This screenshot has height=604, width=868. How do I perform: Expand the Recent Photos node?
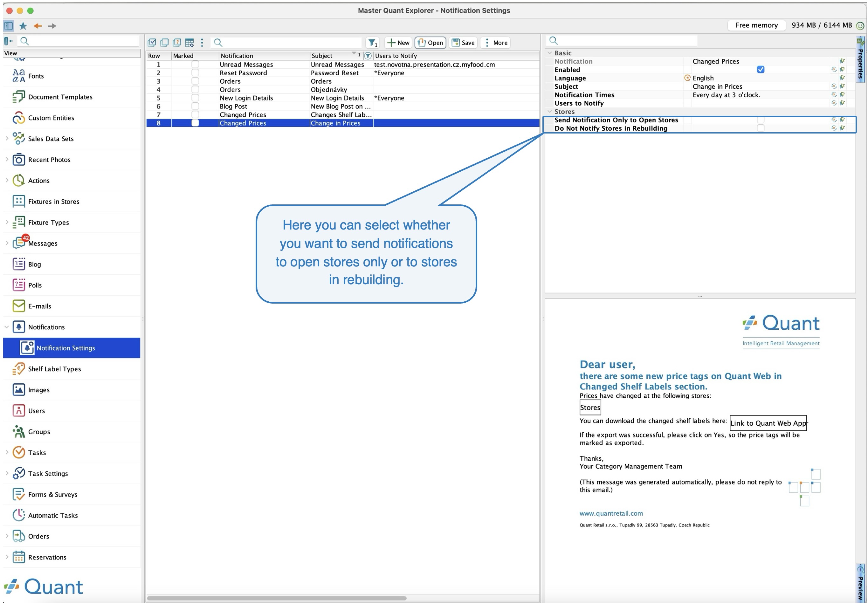point(7,160)
